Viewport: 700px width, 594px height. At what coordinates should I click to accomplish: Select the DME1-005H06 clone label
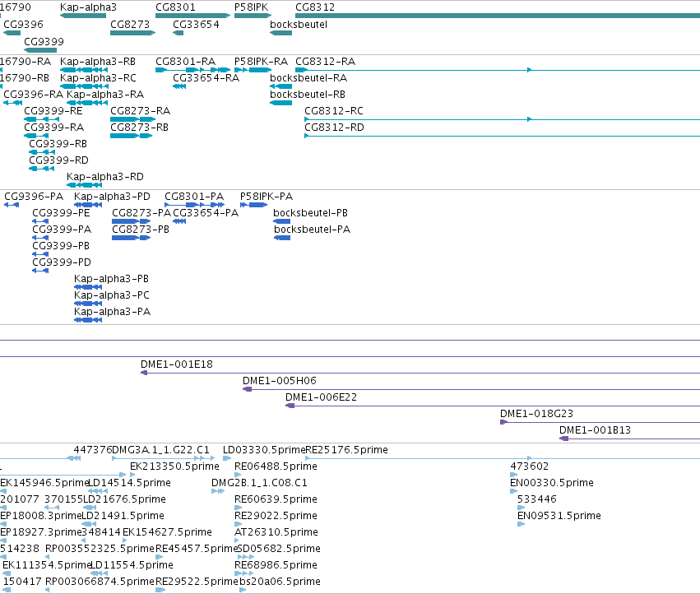coord(280,381)
